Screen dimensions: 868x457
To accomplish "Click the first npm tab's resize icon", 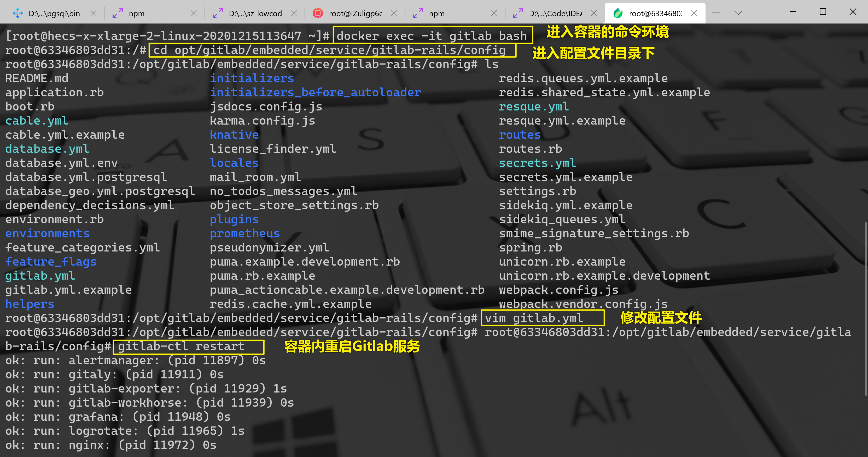I will [118, 14].
